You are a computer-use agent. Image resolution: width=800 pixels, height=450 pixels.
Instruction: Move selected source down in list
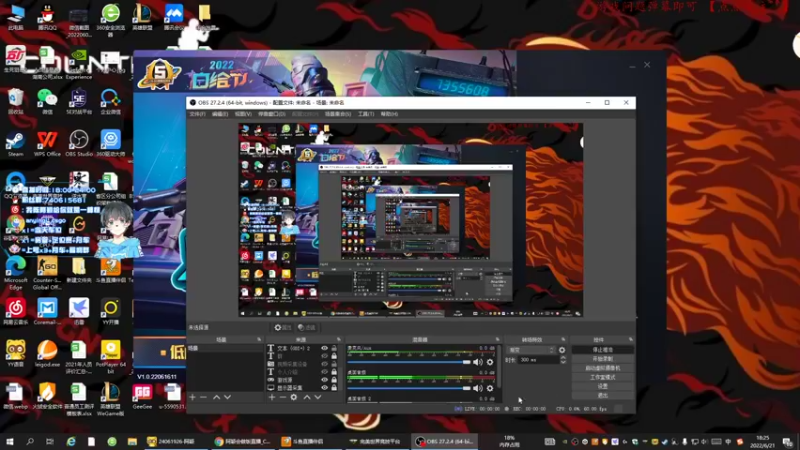tap(318, 397)
